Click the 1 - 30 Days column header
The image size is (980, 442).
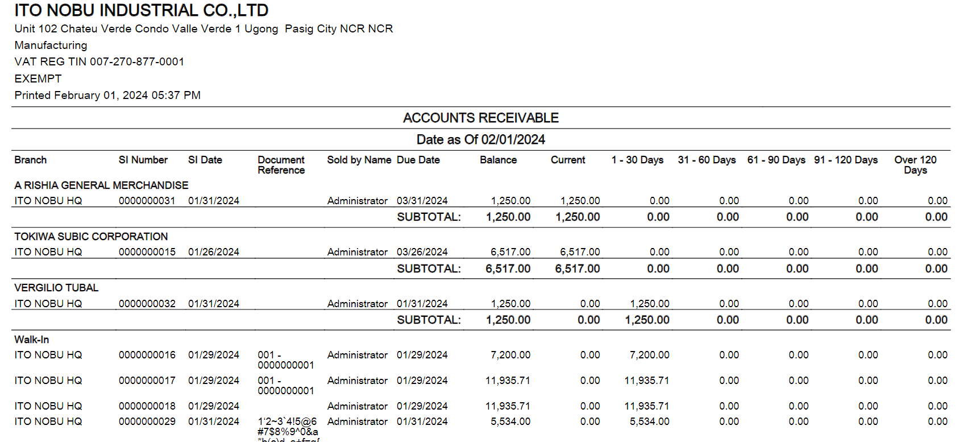tap(638, 160)
